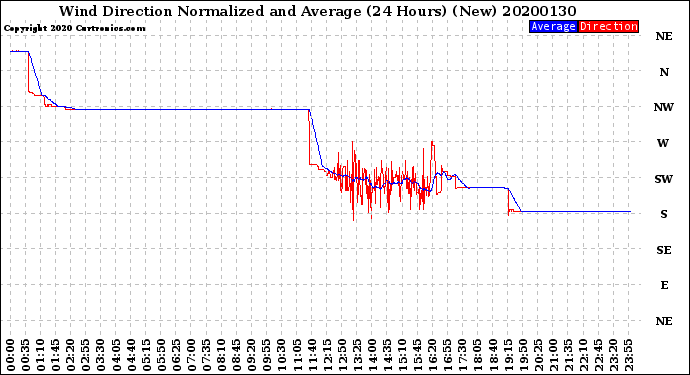Click the 23:55 time axis label
This screenshot has width=690, height=375.
coord(628,355)
